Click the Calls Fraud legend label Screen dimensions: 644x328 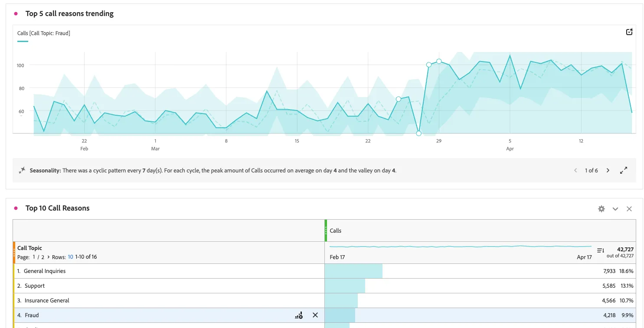(44, 33)
